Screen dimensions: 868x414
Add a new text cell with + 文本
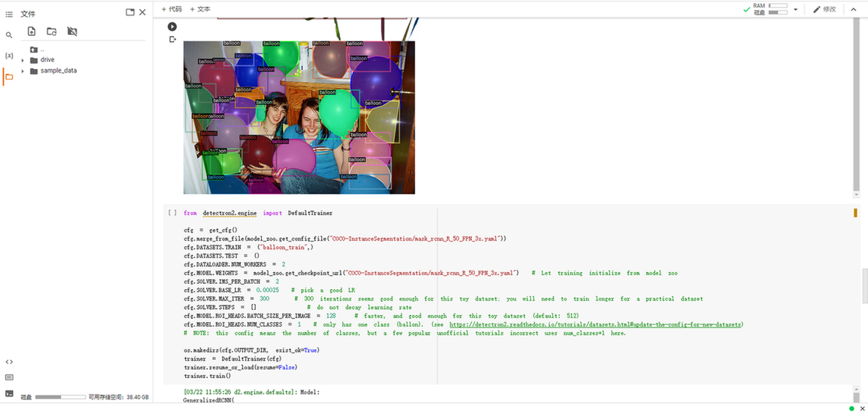[x=200, y=9]
